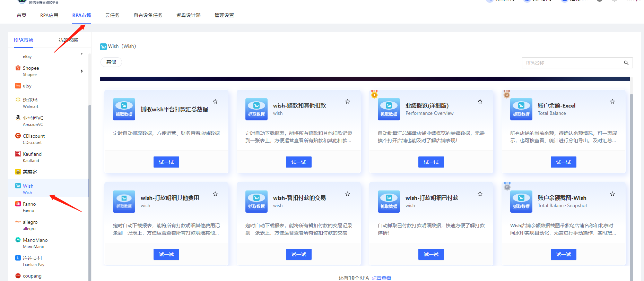644x281 pixels.
Task: Click 试一试 for 账户余额-Excel
Action: pos(564,162)
